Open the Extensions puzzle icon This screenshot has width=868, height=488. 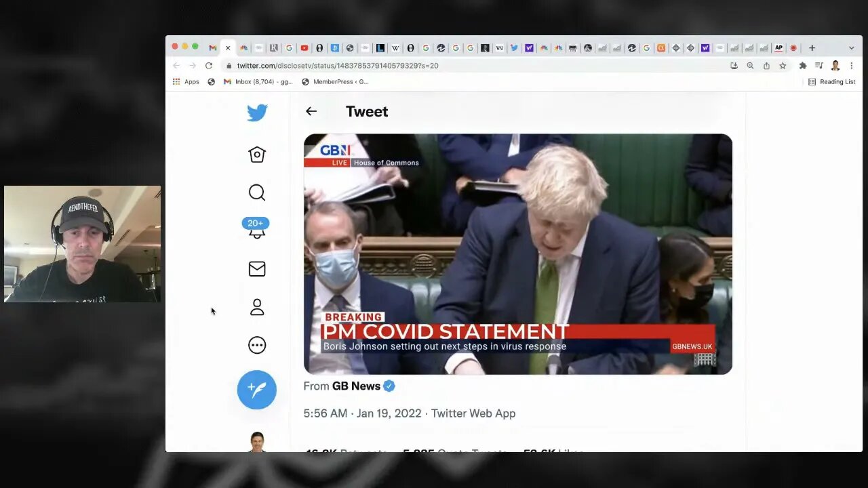[x=803, y=66]
